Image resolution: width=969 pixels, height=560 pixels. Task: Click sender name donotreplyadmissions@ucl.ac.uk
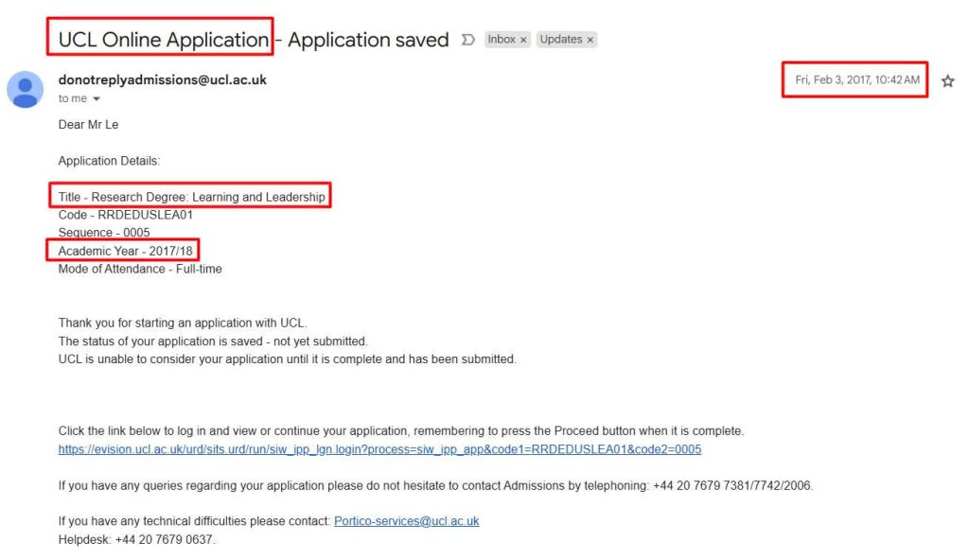click(162, 80)
